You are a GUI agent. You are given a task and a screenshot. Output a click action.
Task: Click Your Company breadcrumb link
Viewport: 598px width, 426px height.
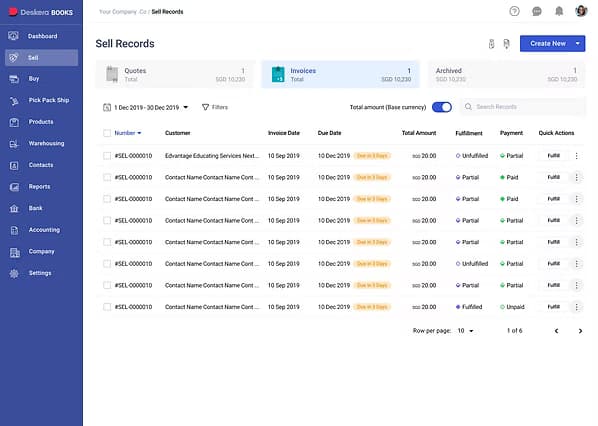pos(122,12)
